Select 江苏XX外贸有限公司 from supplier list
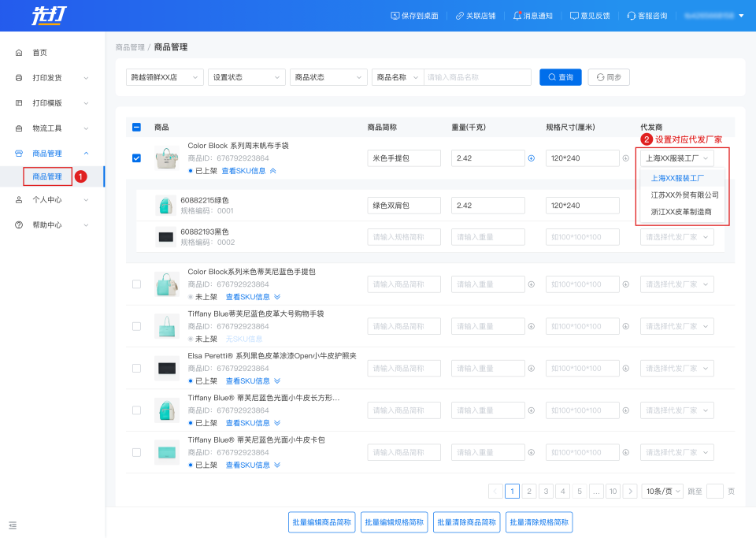Viewport: 756px width, 538px height. [x=684, y=195]
